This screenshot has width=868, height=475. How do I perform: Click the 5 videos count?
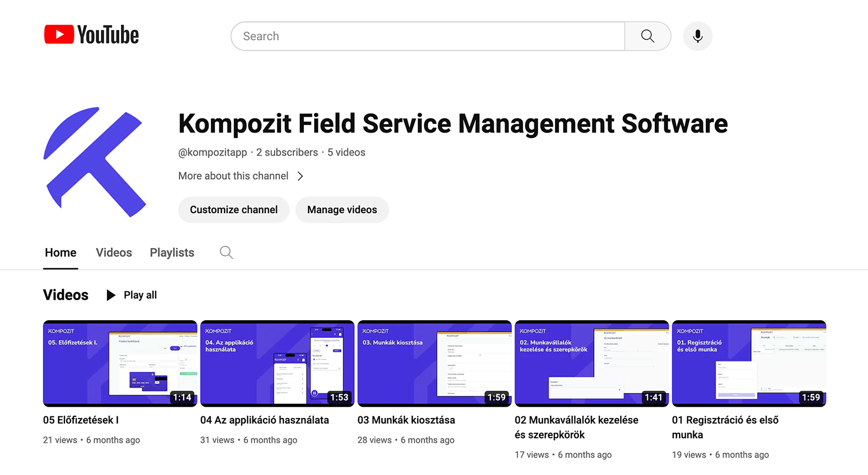pos(346,153)
